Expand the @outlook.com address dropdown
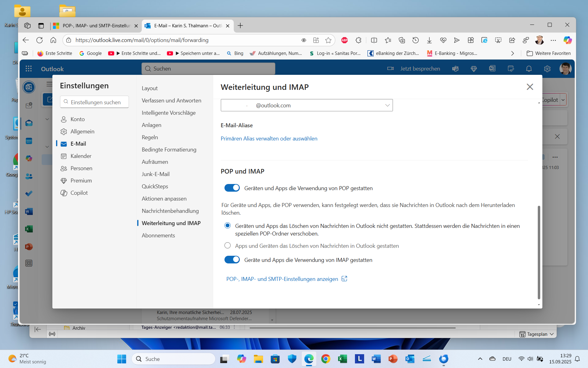The image size is (588, 368). pos(387,105)
